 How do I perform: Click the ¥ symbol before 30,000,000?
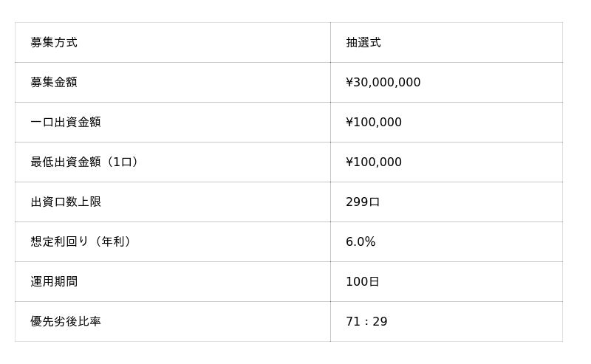pos(349,83)
